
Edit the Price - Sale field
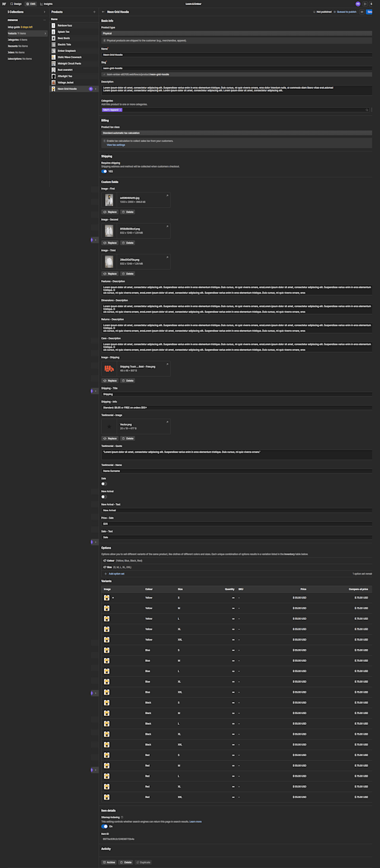pos(236,524)
